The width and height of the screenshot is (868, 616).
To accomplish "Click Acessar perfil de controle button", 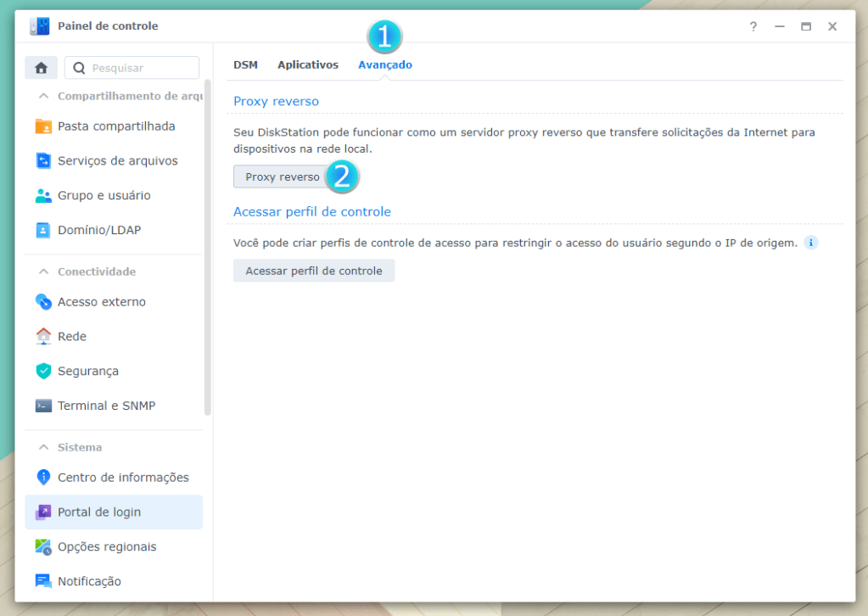I will coord(313,271).
